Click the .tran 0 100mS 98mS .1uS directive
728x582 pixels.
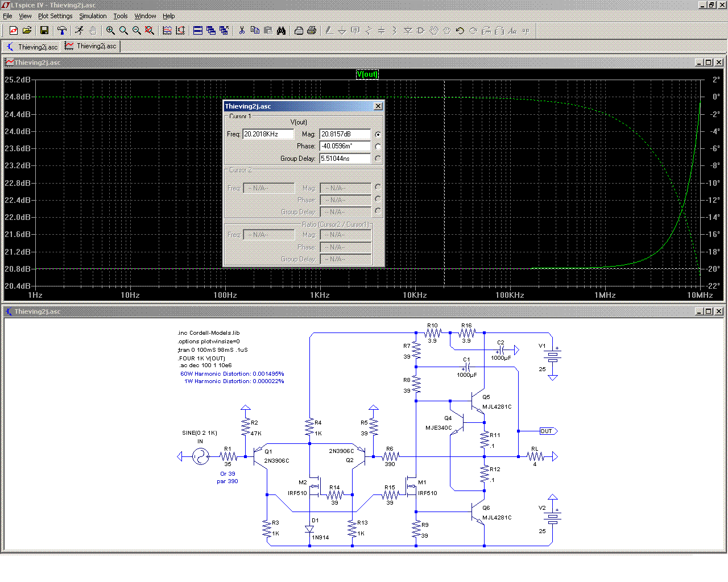(x=213, y=350)
